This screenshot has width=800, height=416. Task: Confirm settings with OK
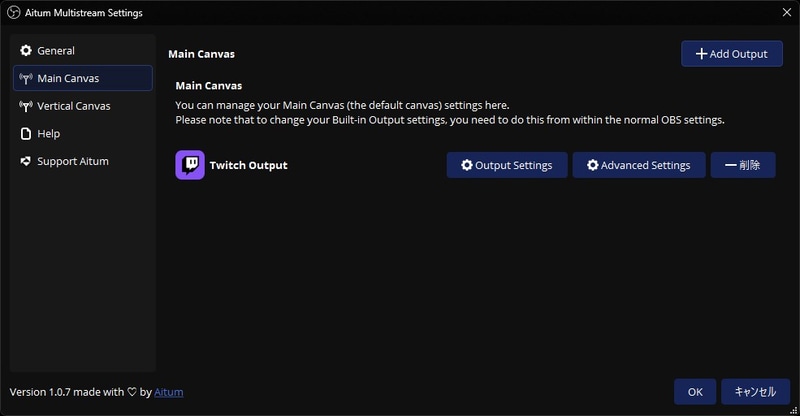click(x=695, y=391)
